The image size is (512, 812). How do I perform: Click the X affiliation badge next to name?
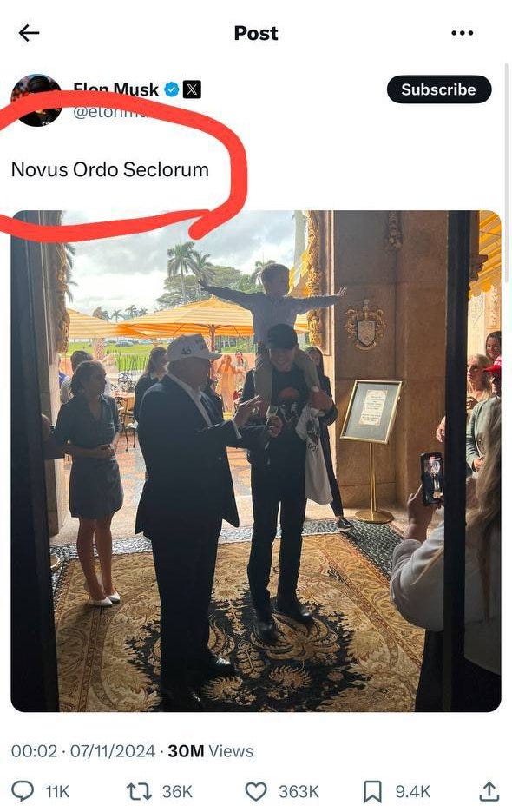click(x=192, y=89)
